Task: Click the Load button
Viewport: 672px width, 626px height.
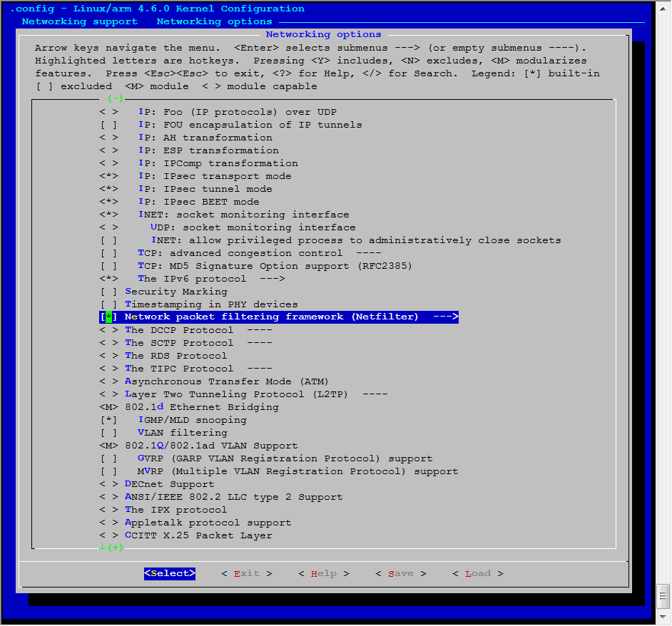Action: [x=478, y=574]
